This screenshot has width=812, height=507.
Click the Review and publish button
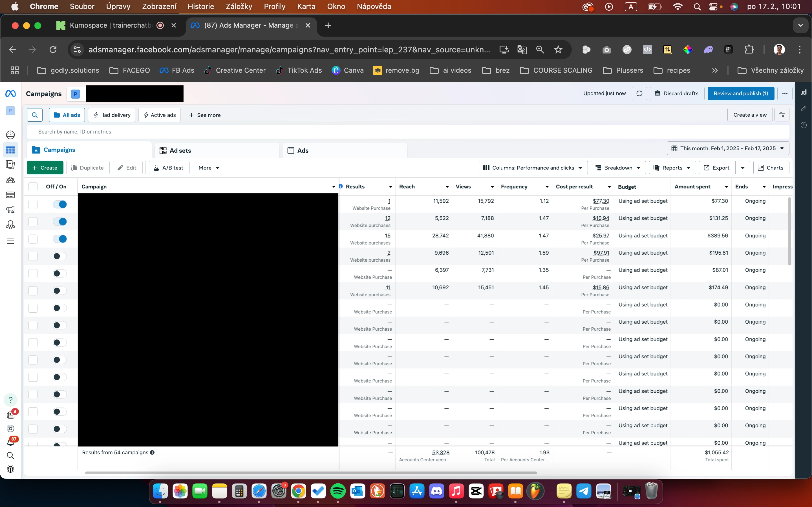741,94
